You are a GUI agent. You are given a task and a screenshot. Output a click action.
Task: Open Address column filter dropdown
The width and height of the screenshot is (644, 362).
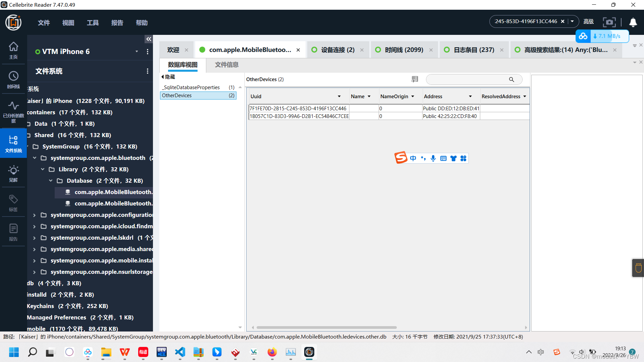[x=470, y=97]
